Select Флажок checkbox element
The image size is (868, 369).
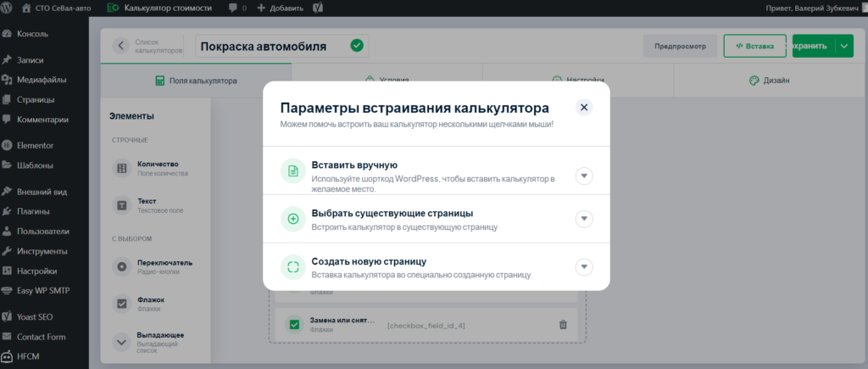click(x=155, y=304)
